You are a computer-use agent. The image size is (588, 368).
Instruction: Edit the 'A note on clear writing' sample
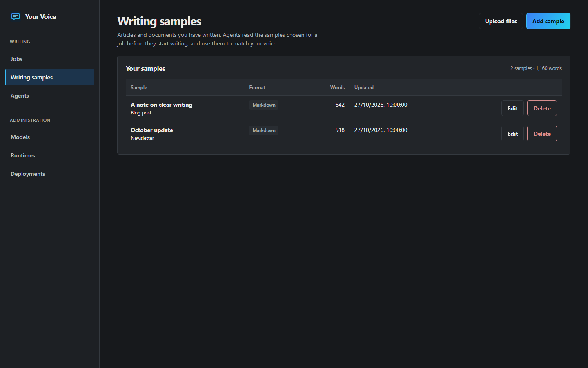click(512, 108)
